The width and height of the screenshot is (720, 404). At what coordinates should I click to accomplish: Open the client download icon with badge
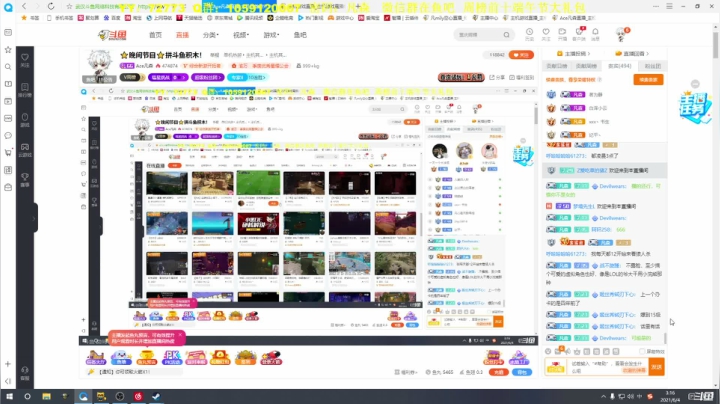coord(579,34)
